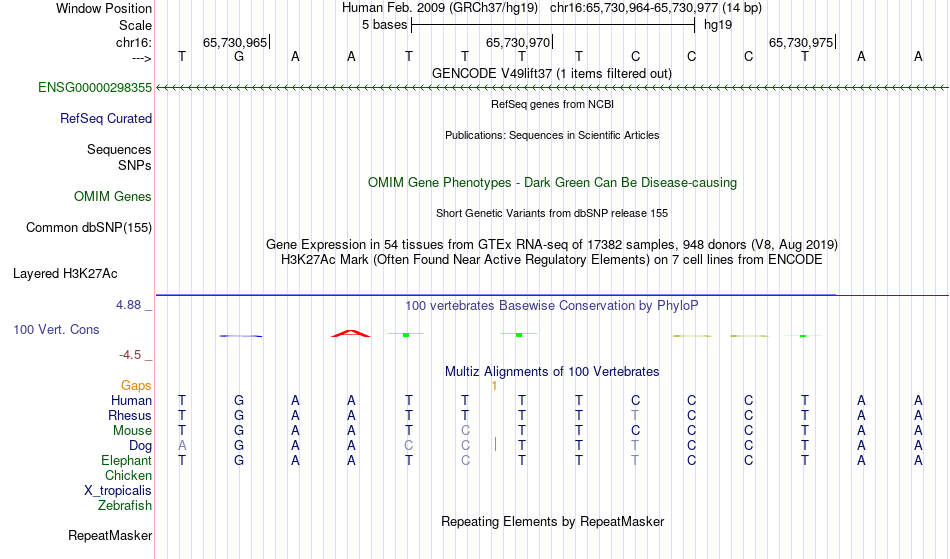The height and width of the screenshot is (559, 950).
Task: Click the X_tropicalis species label
Action: pos(118,491)
